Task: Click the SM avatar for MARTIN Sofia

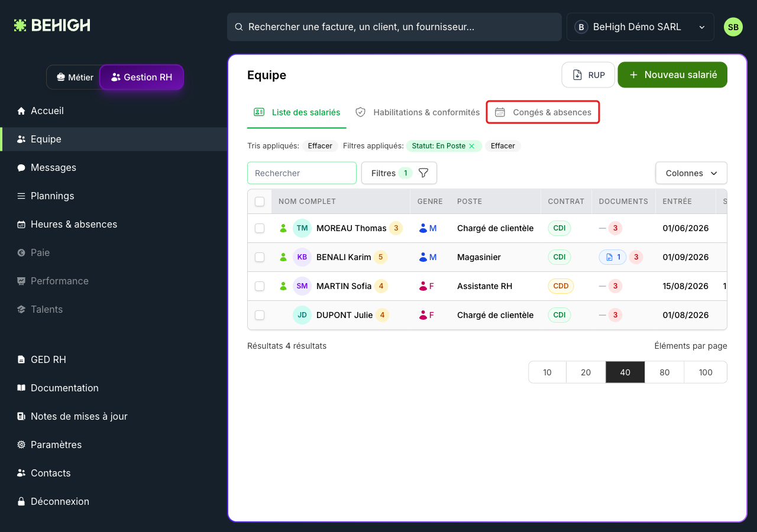Action: (302, 286)
